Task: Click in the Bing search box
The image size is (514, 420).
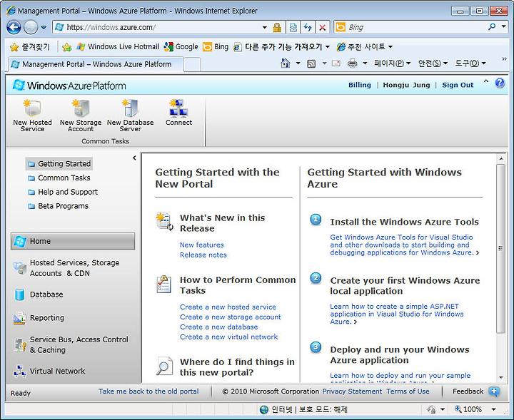Action: point(415,27)
